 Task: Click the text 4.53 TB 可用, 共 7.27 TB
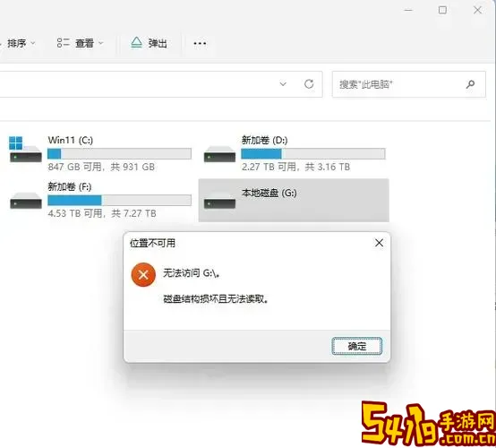point(102,213)
